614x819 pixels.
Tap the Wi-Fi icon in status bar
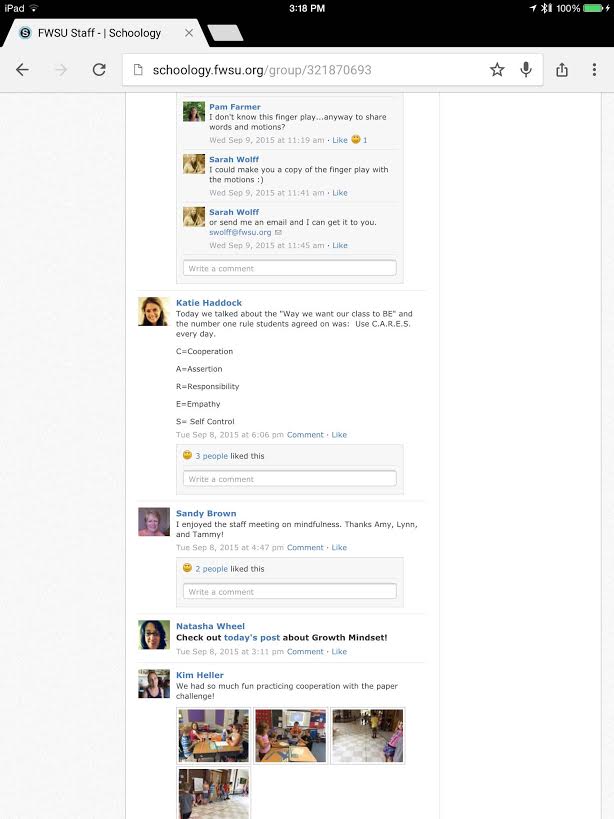pos(34,8)
